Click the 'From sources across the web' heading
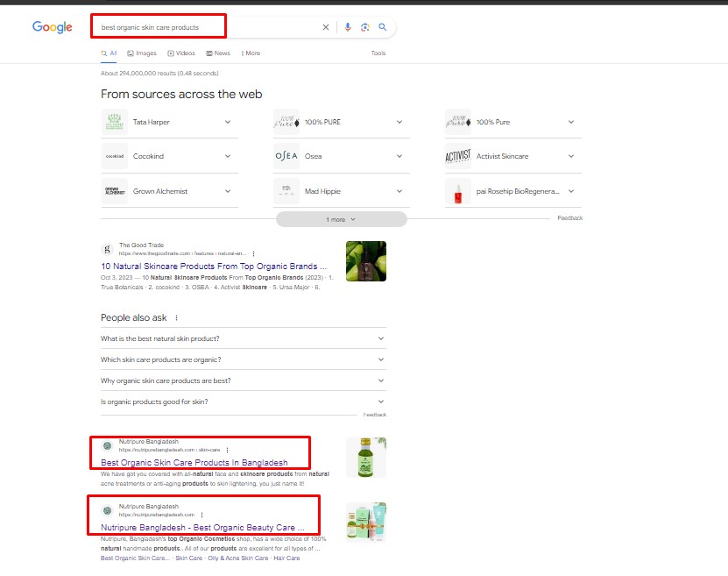Image resolution: width=728 pixels, height=576 pixels. 181,94
